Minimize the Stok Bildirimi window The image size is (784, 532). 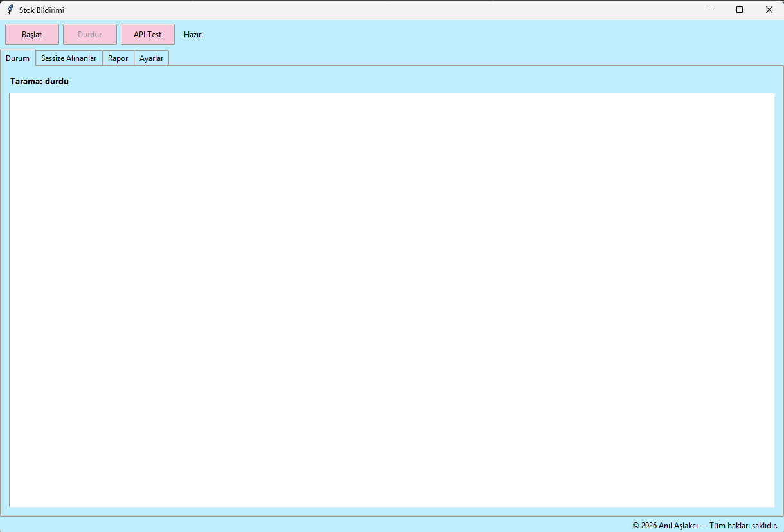point(711,10)
